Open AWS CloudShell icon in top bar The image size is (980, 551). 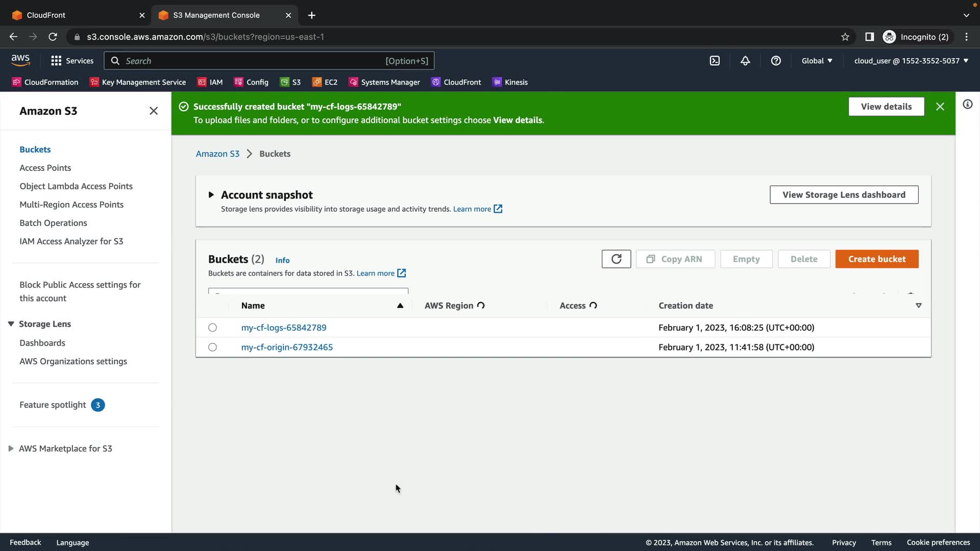click(715, 61)
